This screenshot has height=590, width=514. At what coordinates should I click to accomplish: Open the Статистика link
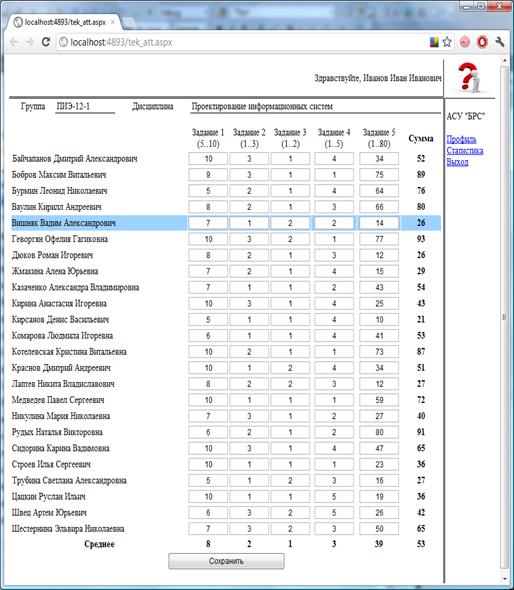point(465,151)
